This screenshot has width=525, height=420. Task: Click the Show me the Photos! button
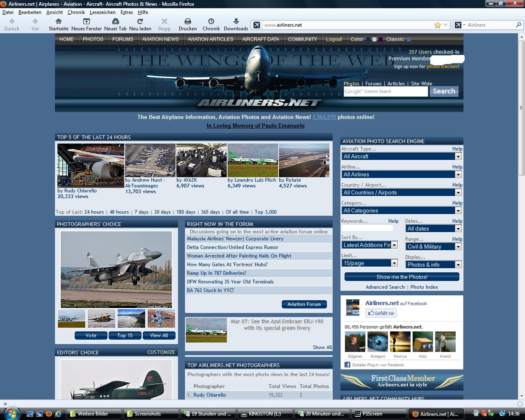pos(402,277)
